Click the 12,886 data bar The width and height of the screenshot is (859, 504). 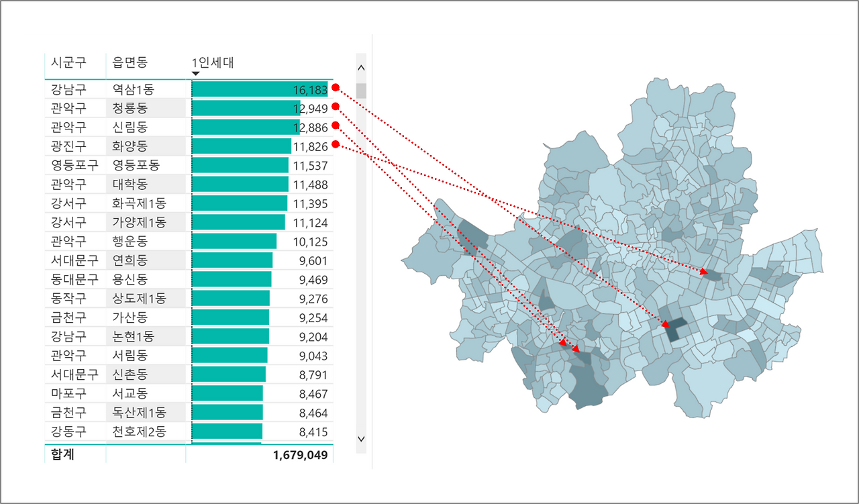click(246, 127)
